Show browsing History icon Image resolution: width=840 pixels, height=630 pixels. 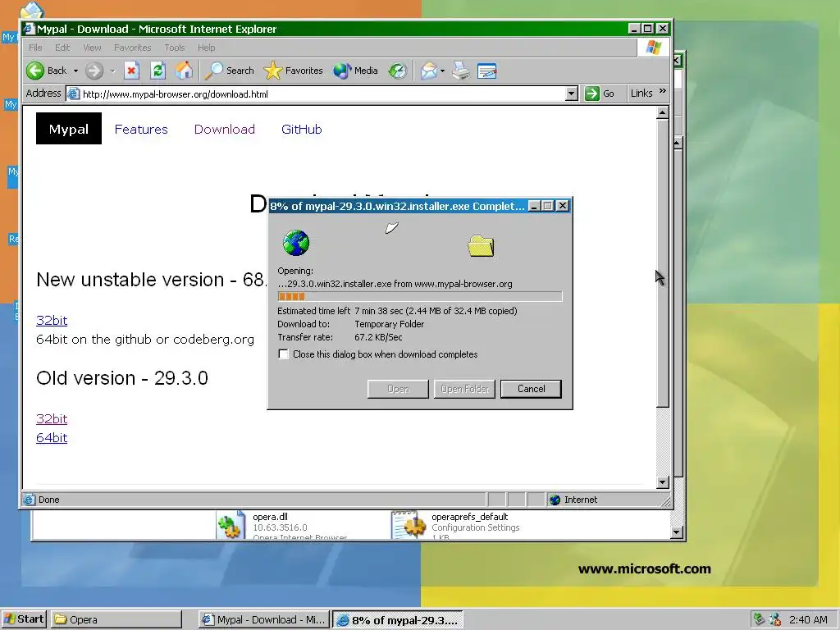click(x=398, y=71)
